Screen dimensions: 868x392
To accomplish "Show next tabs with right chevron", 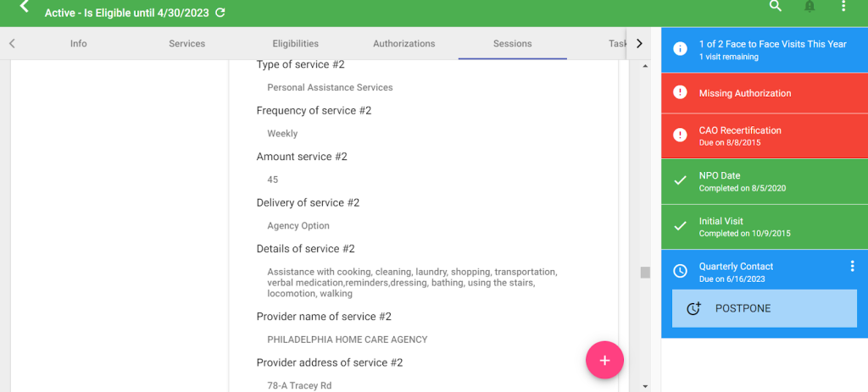I will (x=639, y=43).
